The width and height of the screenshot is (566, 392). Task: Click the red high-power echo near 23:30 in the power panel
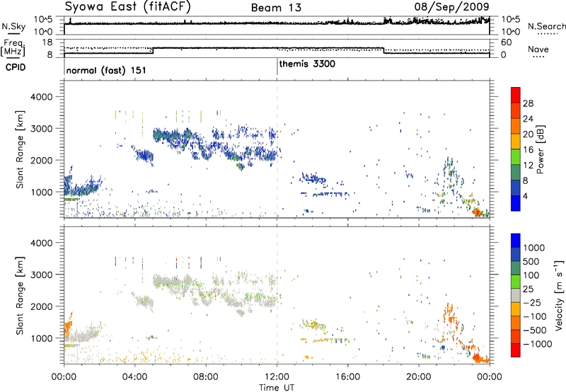[x=476, y=212]
